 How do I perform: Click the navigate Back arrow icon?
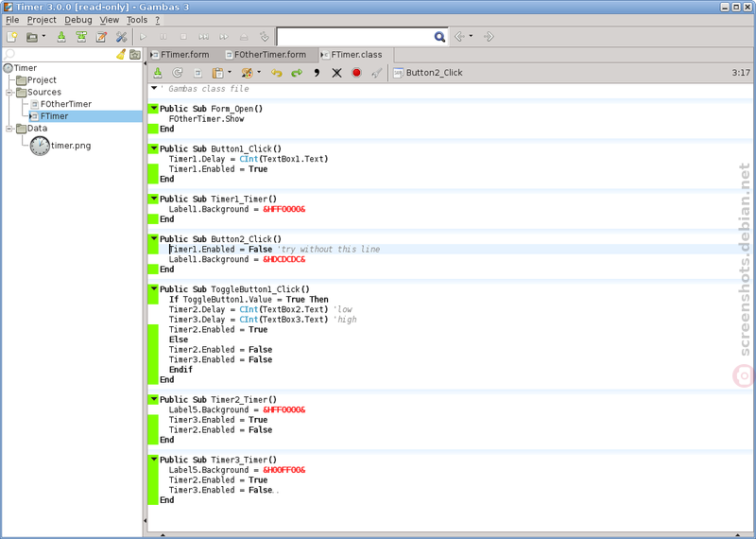460,37
